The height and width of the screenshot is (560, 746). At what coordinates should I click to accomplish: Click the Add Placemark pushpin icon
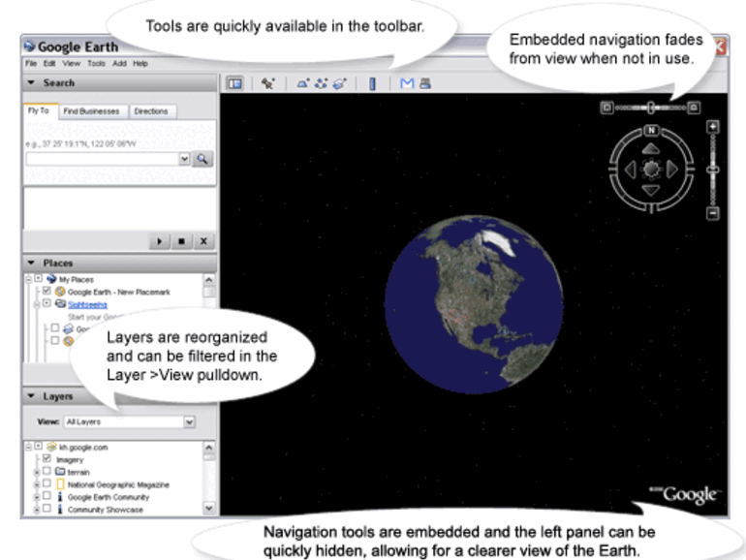(x=267, y=83)
